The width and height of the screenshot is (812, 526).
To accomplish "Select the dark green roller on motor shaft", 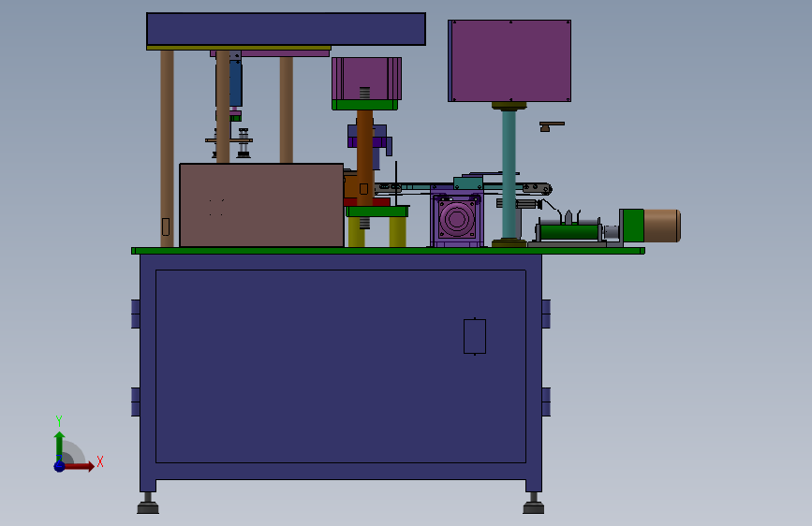I will pyautogui.click(x=569, y=232).
